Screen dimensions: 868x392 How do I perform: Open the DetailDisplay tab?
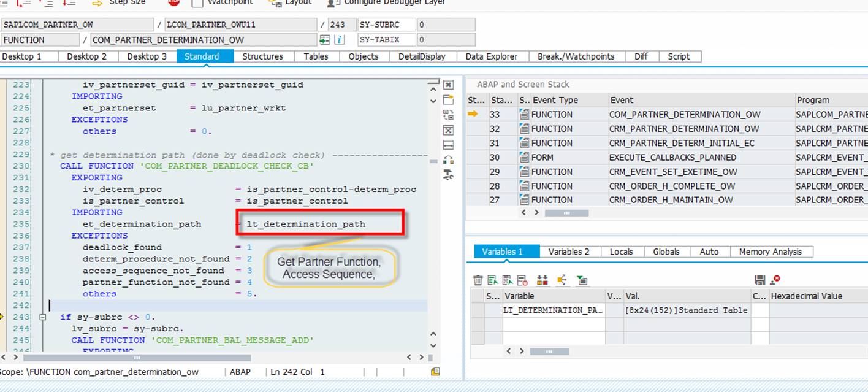[422, 56]
